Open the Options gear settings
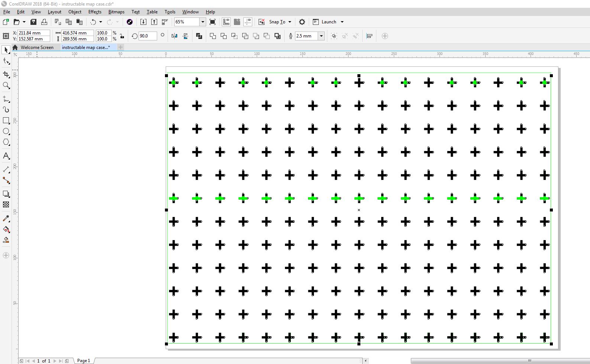Screen dimensions: 590x364 pyautogui.click(x=302, y=22)
